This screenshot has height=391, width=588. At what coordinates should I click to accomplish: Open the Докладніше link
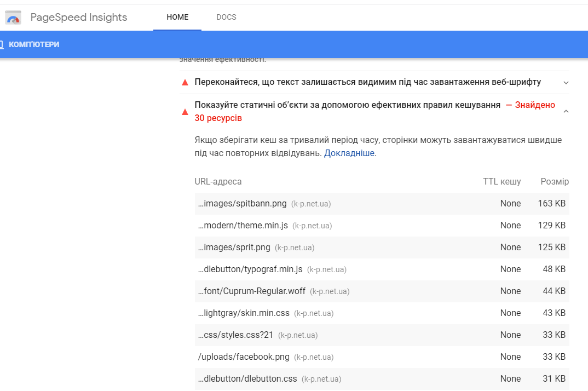point(349,153)
